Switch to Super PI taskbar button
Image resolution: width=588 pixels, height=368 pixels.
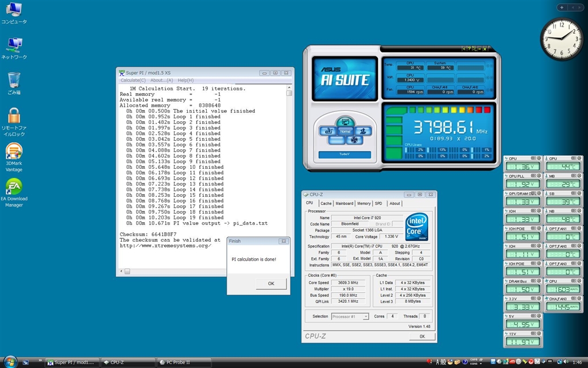click(x=72, y=362)
